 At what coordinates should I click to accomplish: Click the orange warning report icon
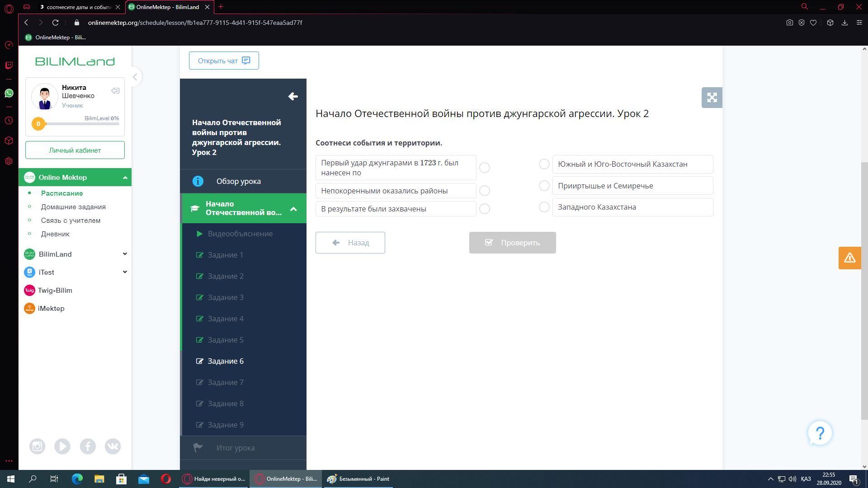tap(849, 258)
